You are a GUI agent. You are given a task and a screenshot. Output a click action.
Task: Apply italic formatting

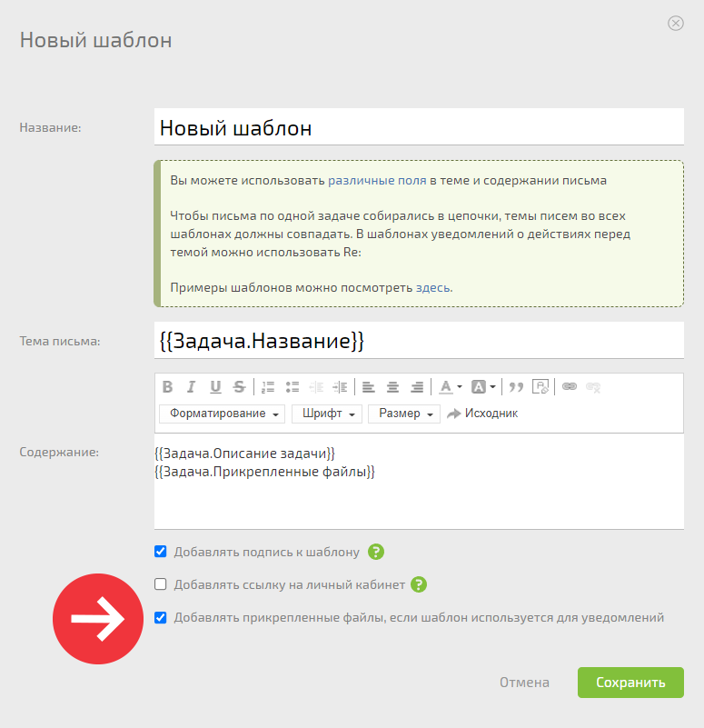(191, 386)
